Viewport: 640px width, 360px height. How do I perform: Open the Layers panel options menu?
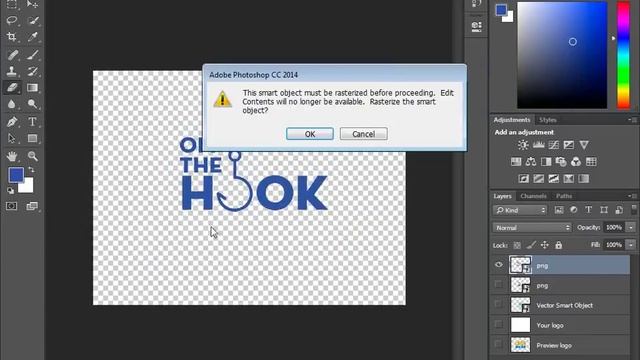click(x=632, y=196)
